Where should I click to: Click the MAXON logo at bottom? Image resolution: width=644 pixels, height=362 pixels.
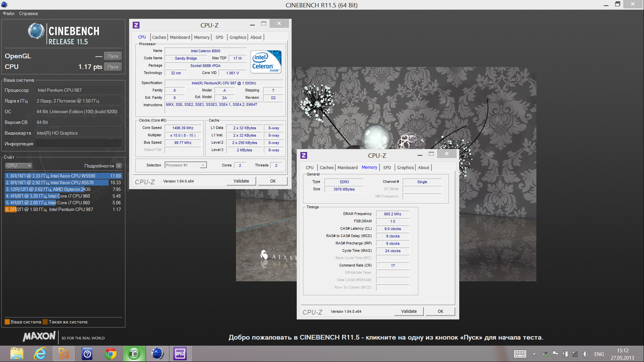coord(39,336)
